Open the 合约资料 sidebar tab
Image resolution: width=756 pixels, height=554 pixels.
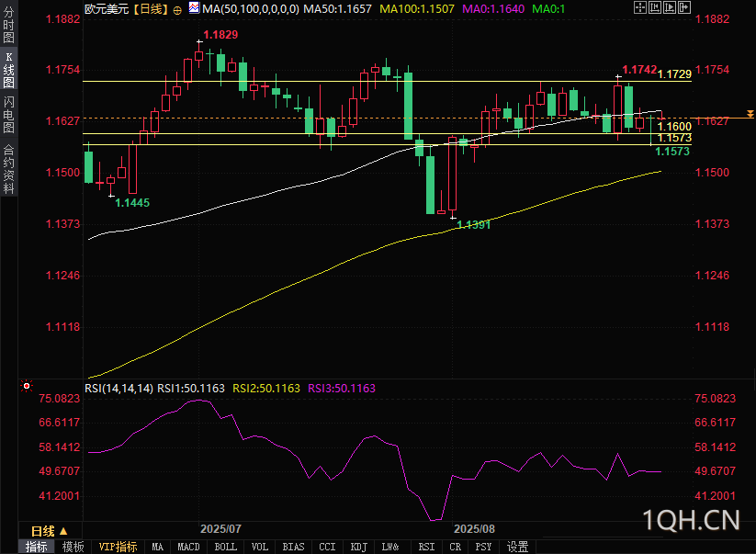pyautogui.click(x=8, y=168)
